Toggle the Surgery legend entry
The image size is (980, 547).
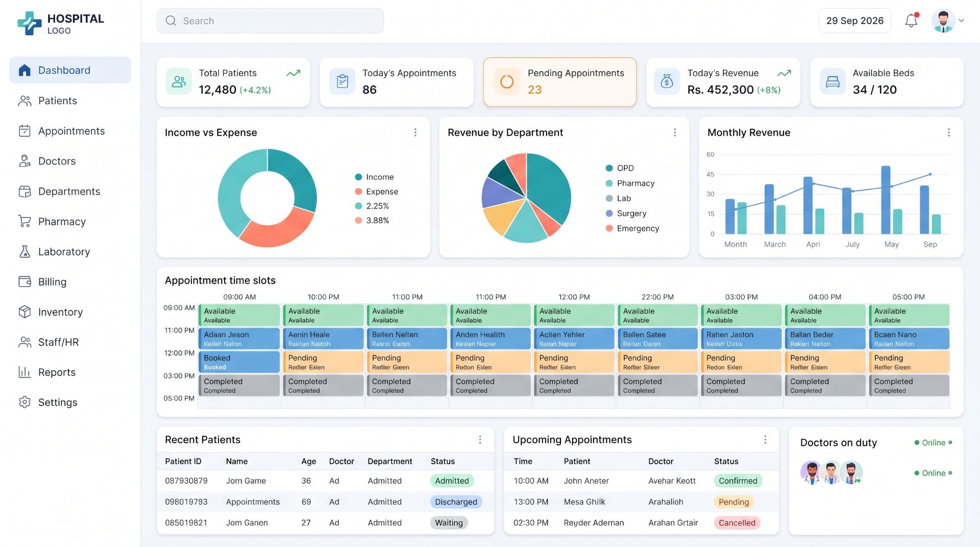tap(626, 213)
